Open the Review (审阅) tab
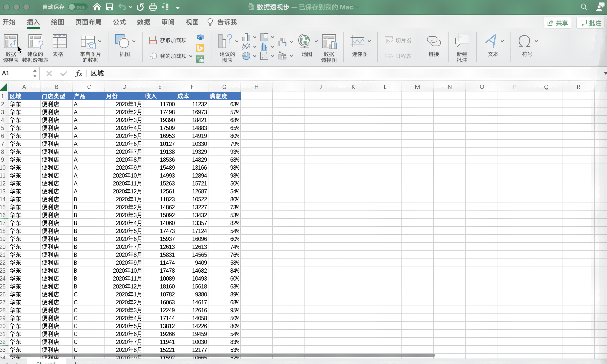 168,22
